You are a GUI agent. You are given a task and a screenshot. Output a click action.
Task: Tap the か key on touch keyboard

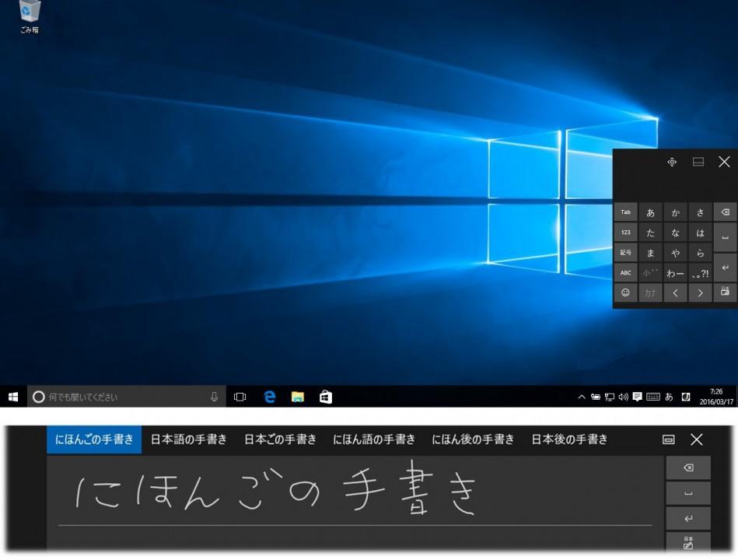(675, 212)
